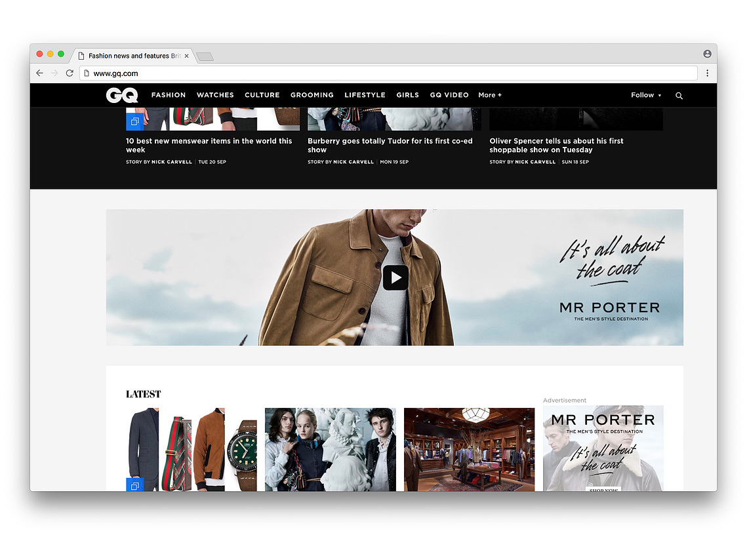
Task: Click the browser forward arrow
Action: 54,73
